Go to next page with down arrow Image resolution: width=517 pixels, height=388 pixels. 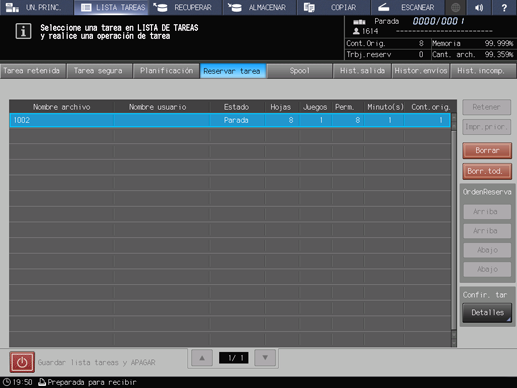tap(265, 358)
